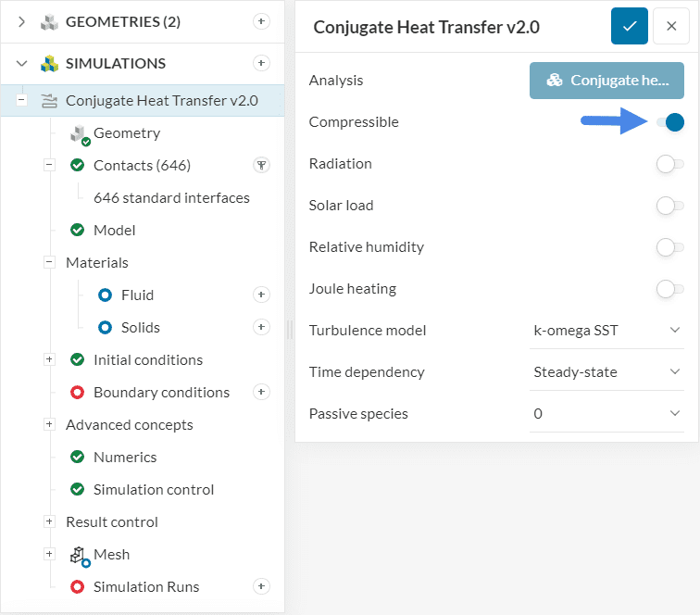Open Simulation control tree item
The image size is (700, 615).
click(153, 490)
